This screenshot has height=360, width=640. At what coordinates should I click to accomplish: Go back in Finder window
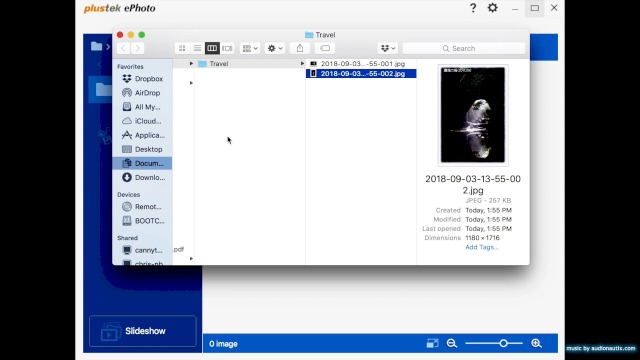[123, 48]
